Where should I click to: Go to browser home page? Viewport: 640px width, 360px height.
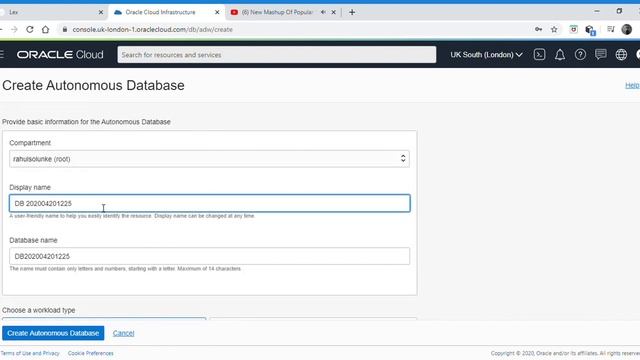pos(45,29)
